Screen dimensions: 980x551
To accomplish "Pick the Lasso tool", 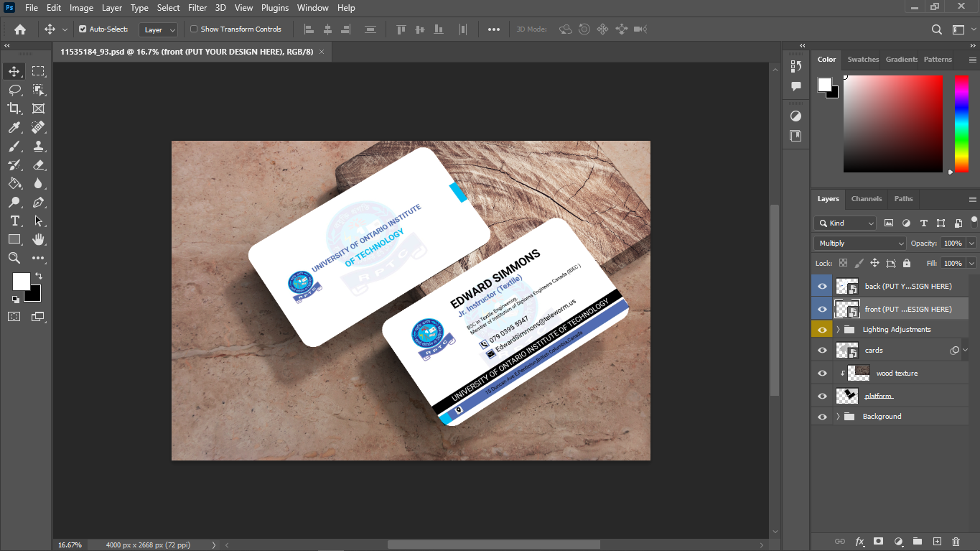I will pos(14,90).
